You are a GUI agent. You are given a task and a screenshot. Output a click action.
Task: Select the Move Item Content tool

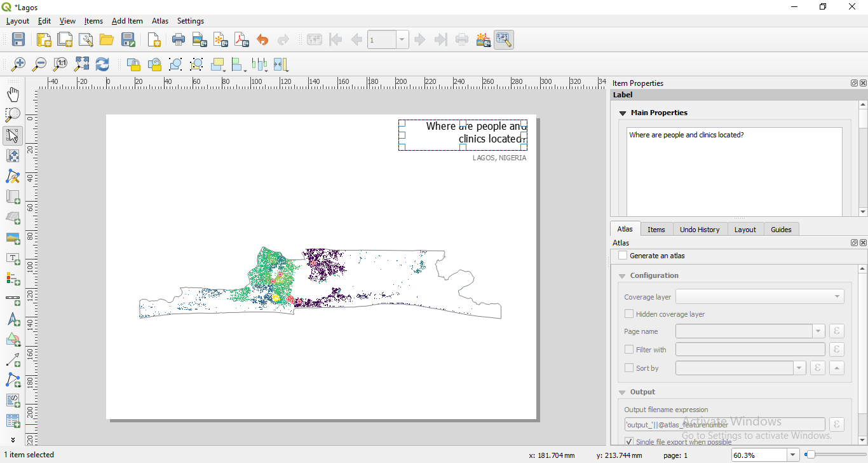(x=13, y=156)
